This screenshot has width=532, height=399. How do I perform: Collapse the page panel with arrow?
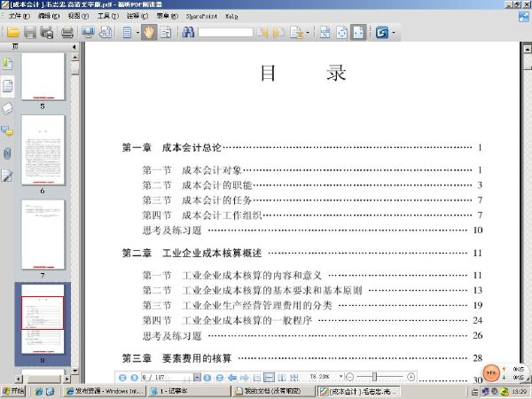[x=74, y=47]
